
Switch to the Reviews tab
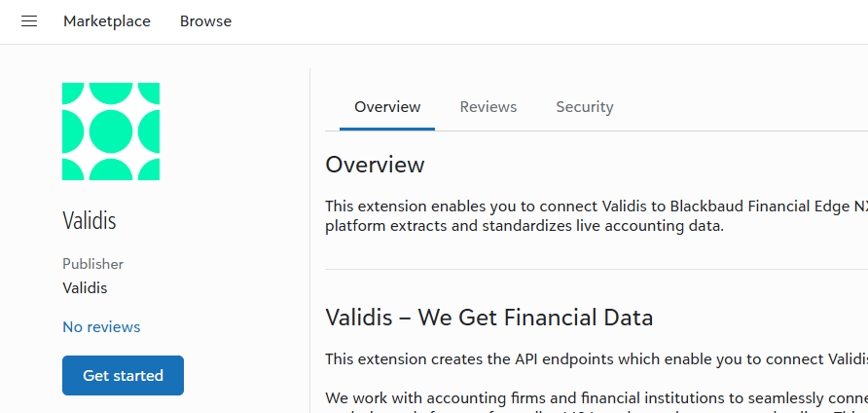tap(488, 106)
